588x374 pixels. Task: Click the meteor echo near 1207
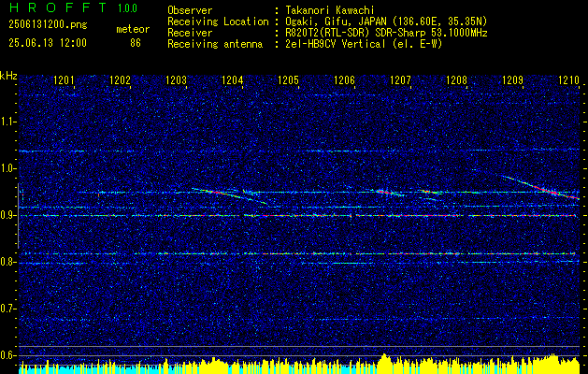[390, 193]
